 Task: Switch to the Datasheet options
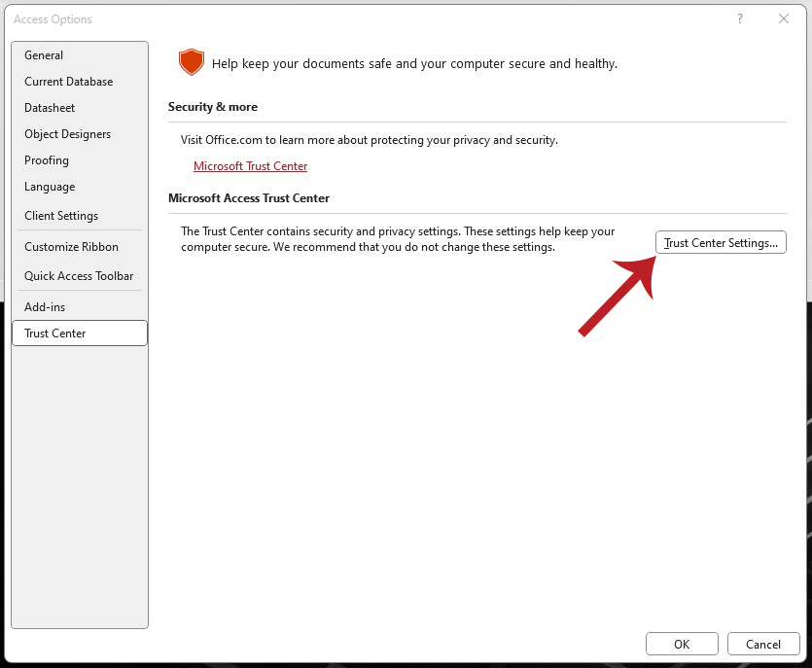[x=50, y=108]
